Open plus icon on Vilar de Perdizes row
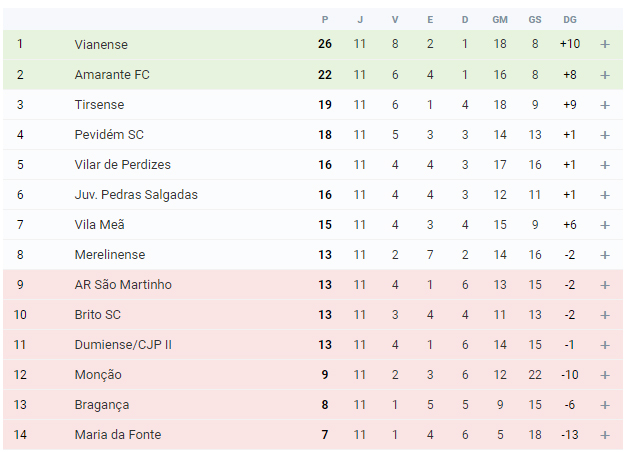Screen dimensions: 625x452 point(605,165)
